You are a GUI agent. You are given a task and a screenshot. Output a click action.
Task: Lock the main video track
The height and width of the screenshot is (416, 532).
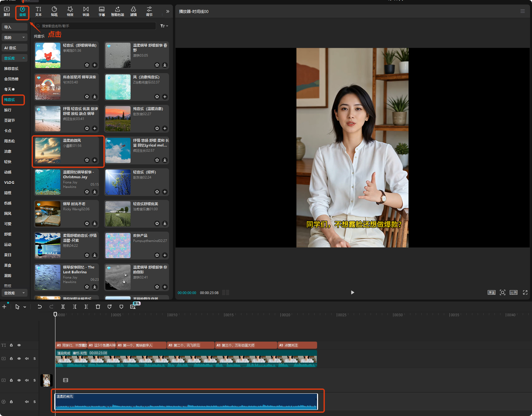click(x=11, y=358)
